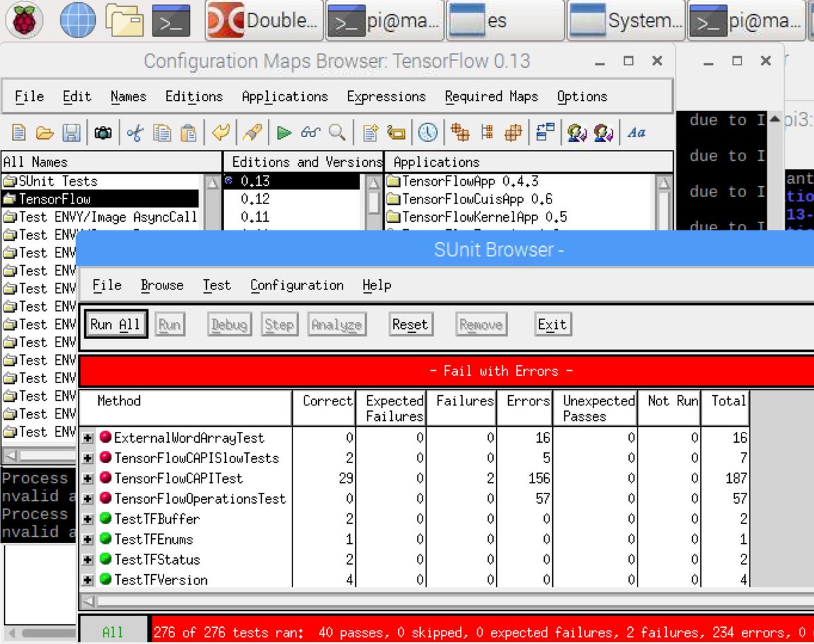Click the Debug button
814x644 pixels.
pos(229,324)
